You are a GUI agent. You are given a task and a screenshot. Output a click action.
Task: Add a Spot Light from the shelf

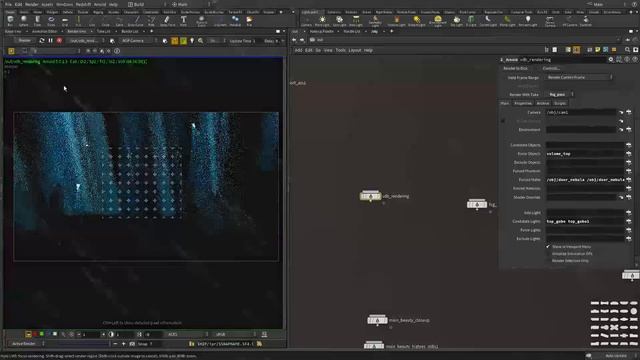pos(339,21)
